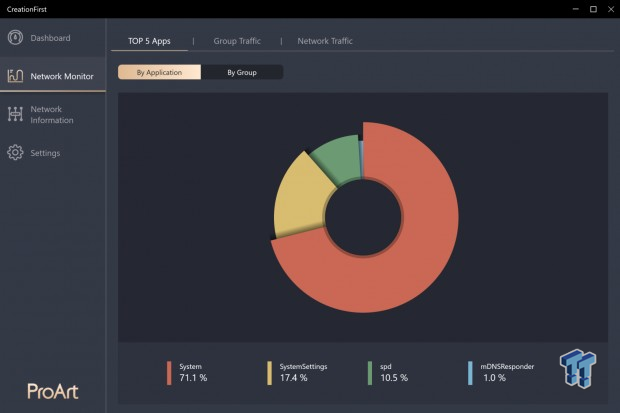Open the Settings gear icon

(x=15, y=152)
